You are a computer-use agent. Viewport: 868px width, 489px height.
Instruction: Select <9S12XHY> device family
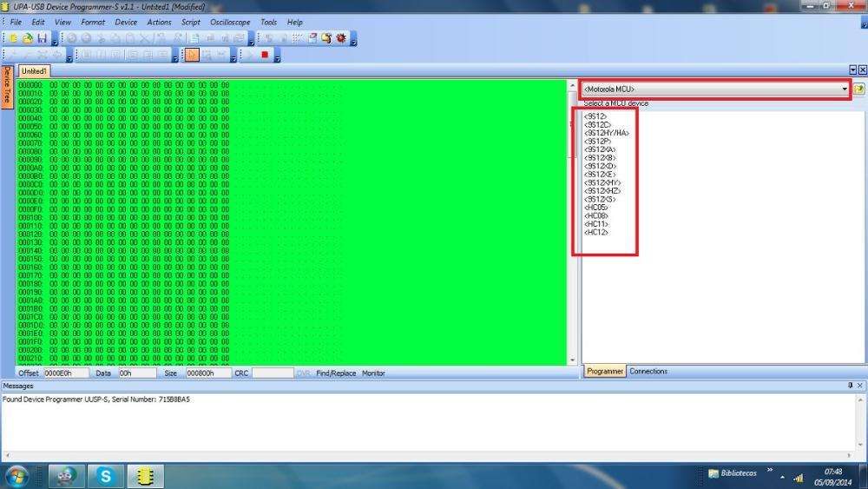pos(602,182)
